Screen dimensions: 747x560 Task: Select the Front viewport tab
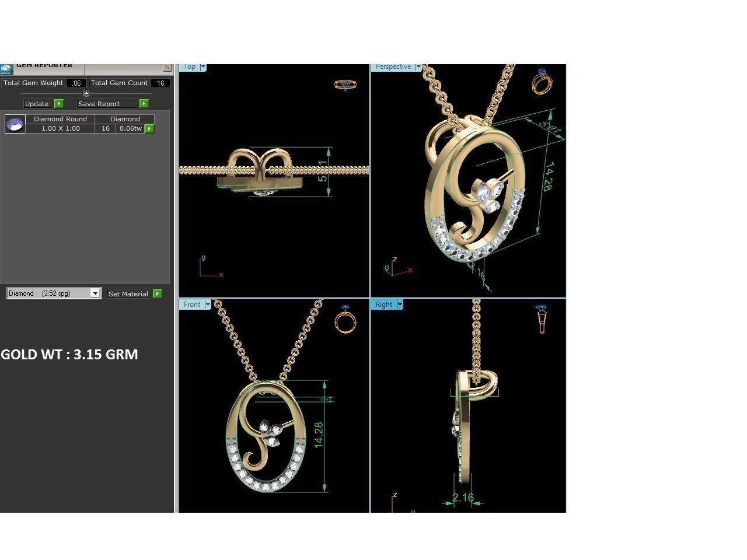(x=192, y=304)
